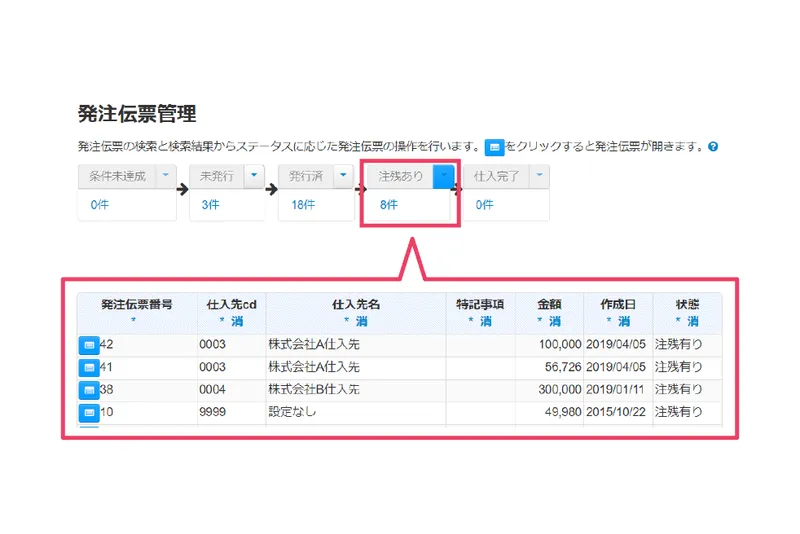The height and width of the screenshot is (534, 800).
Task: Expand the 未発行 dropdown arrow
Action: point(254,176)
